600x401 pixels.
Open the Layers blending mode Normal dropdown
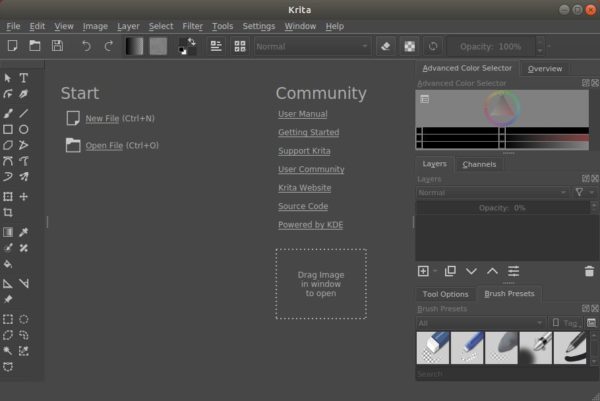[x=492, y=192]
